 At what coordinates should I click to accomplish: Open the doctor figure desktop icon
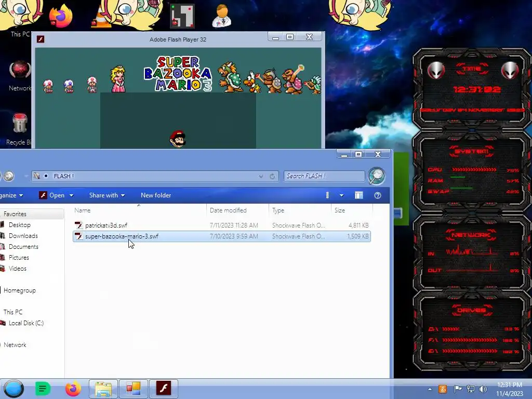222,16
